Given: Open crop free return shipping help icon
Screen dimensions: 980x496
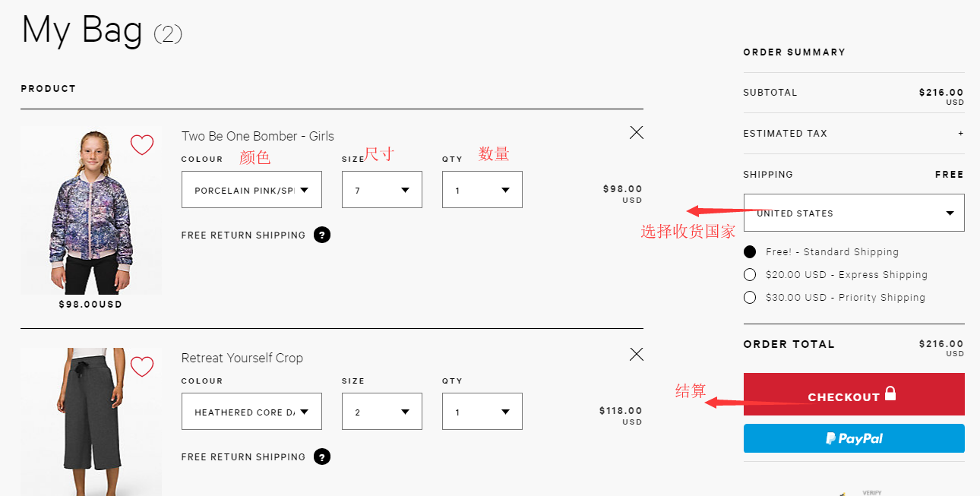Looking at the screenshot, I should click(322, 457).
